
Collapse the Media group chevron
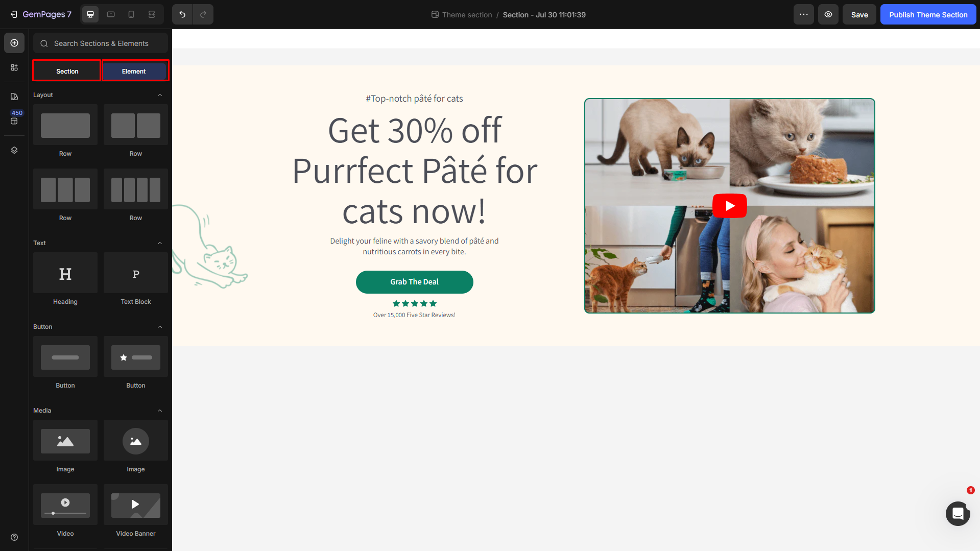click(160, 411)
